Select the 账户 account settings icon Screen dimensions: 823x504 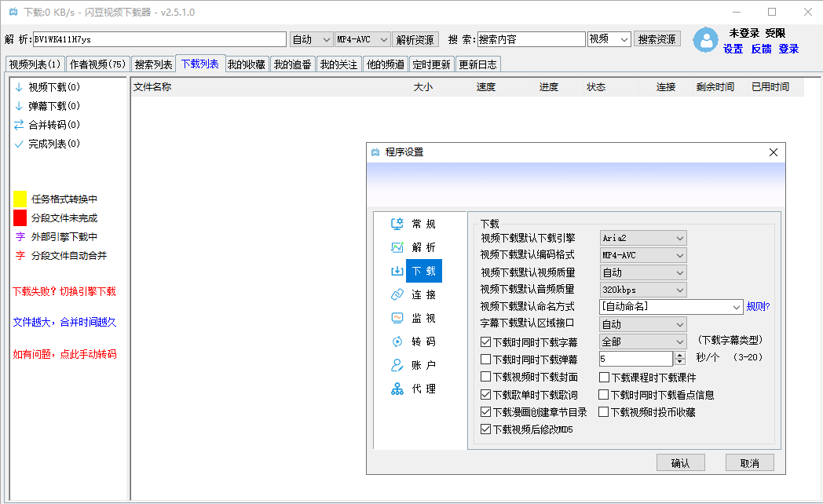397,365
